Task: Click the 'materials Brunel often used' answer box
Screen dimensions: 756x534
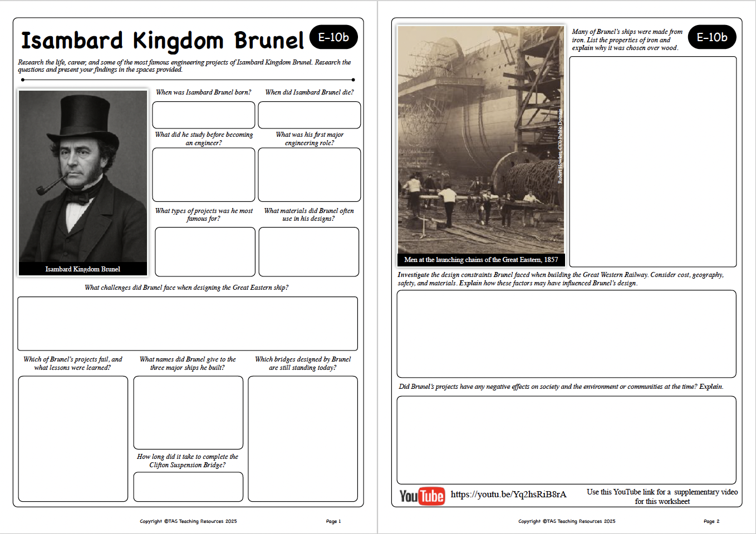Action: 308,251
